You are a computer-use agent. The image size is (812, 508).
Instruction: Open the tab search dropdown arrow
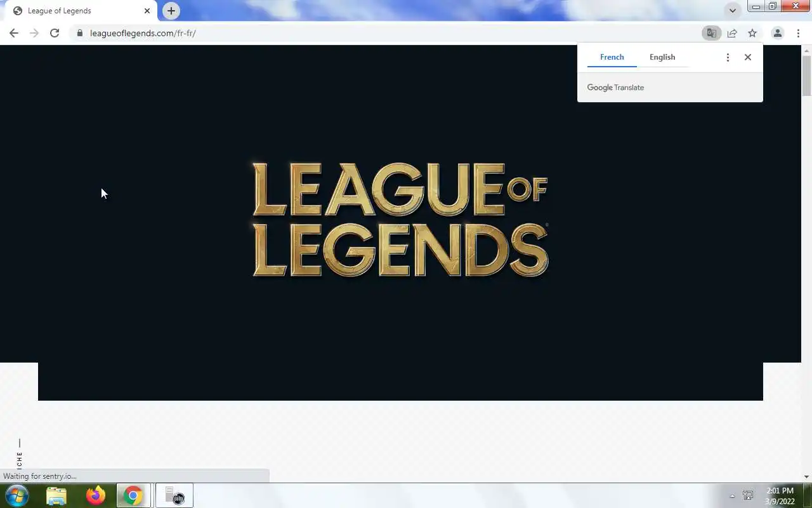[733, 11]
